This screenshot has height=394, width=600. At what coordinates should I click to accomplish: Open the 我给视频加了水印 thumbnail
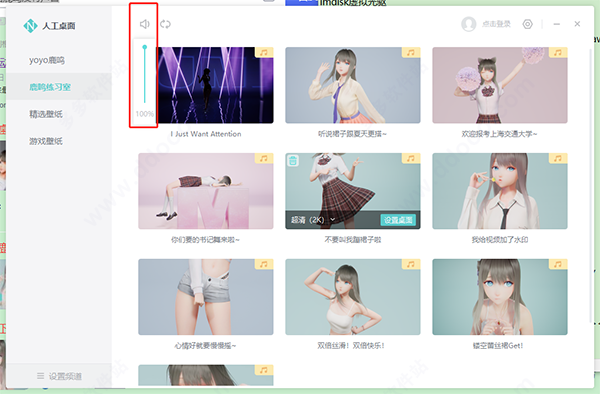500,191
